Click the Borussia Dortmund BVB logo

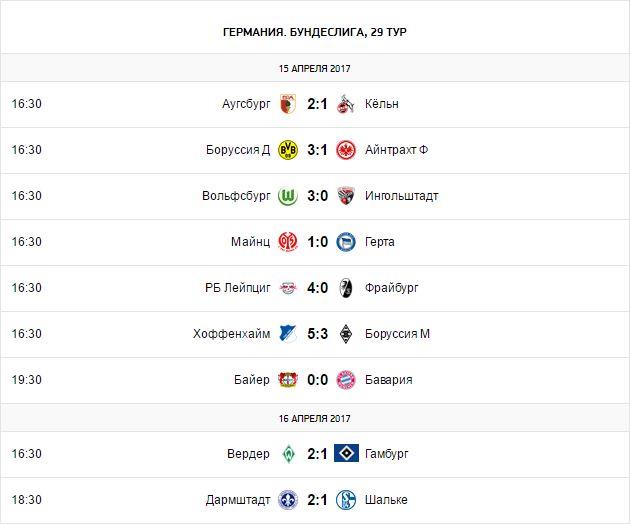pos(288,150)
